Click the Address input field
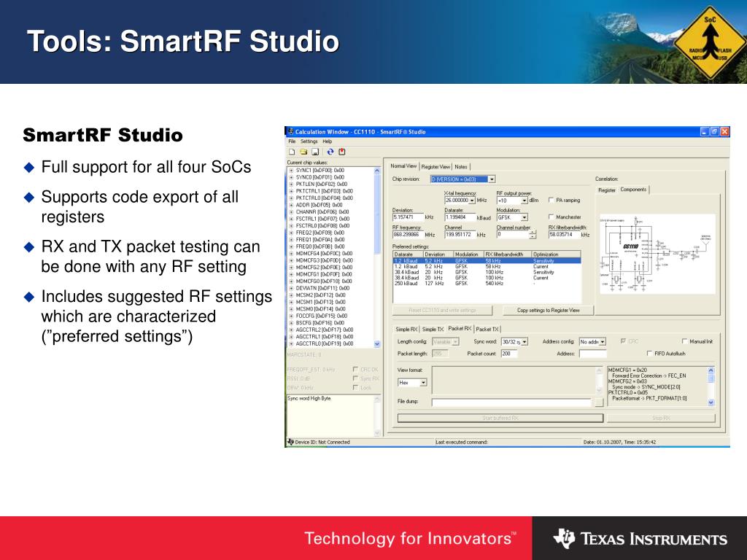Image resolution: width=747 pixels, height=560 pixels. point(592,354)
